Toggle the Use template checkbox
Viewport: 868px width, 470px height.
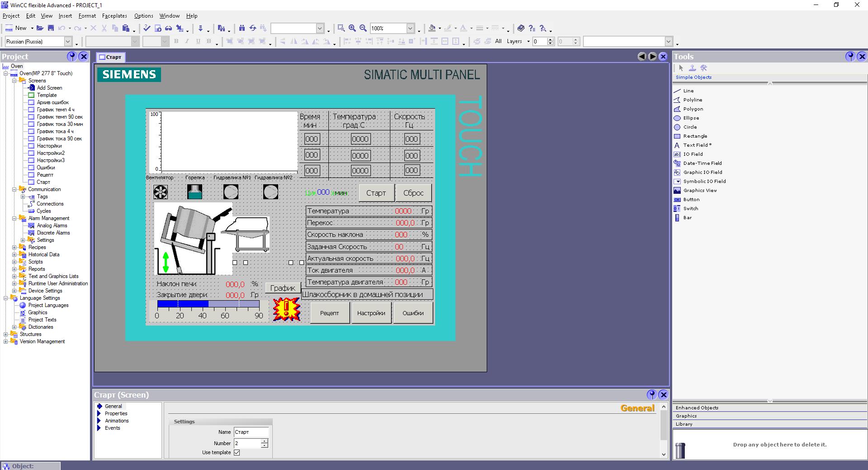coord(237,452)
